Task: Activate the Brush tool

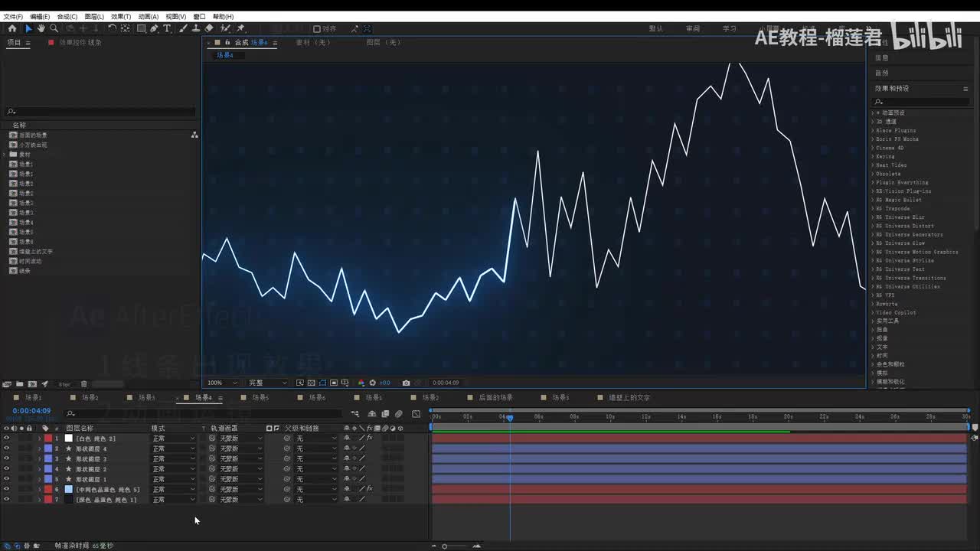Action: pyautogui.click(x=184, y=28)
